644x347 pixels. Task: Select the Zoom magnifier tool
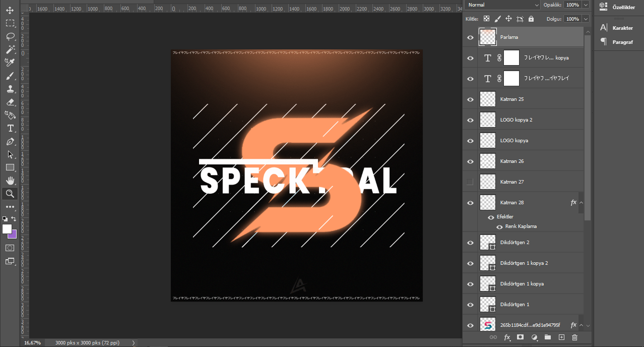(10, 194)
